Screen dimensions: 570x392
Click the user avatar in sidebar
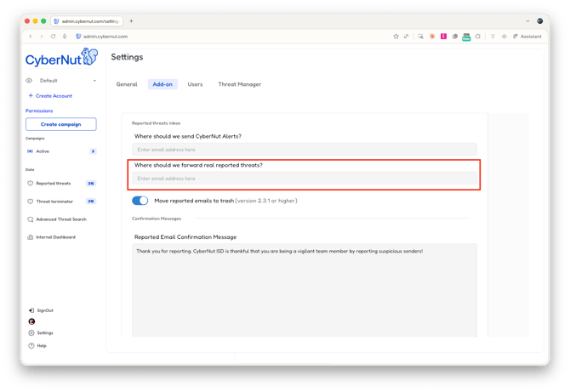pos(31,321)
